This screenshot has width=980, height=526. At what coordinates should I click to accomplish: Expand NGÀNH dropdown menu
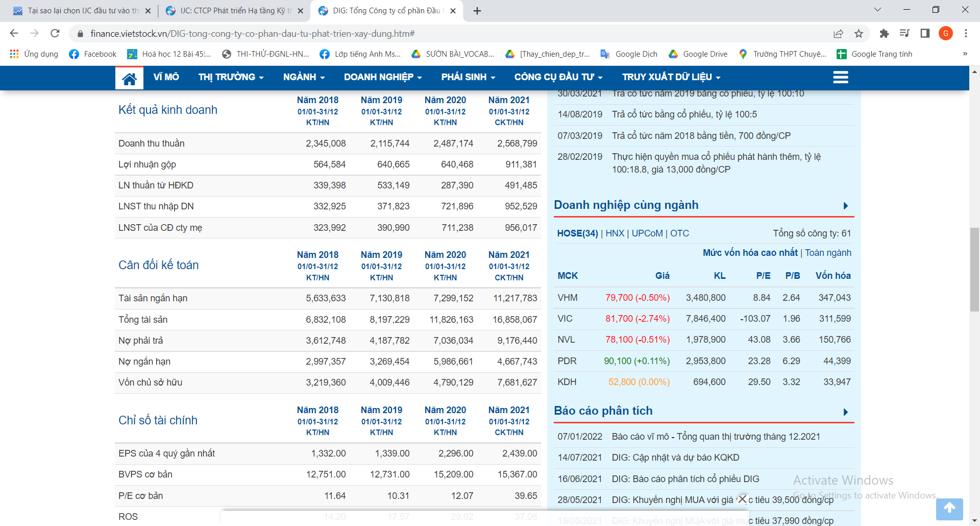pyautogui.click(x=304, y=77)
